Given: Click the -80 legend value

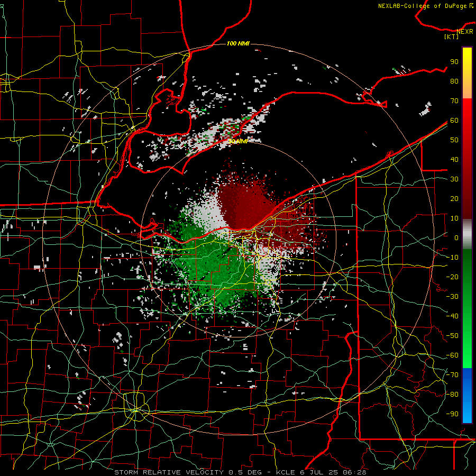Looking at the screenshot, I should [x=452, y=395].
